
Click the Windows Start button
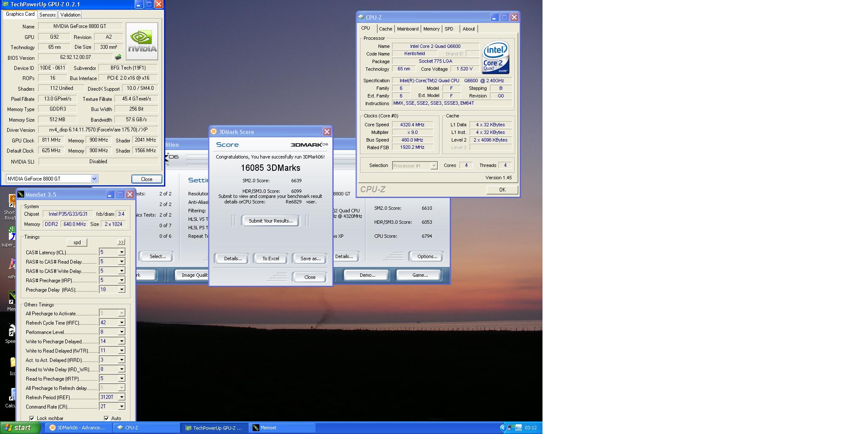19,428
